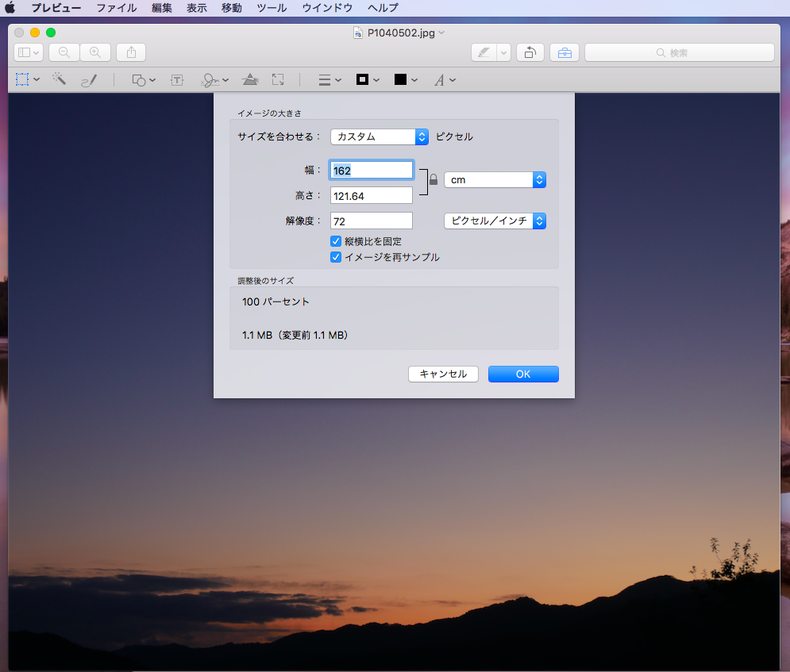The image size is (790, 672).
Task: Toggle the 縦横比を固定 checkbox
Action: click(x=336, y=242)
